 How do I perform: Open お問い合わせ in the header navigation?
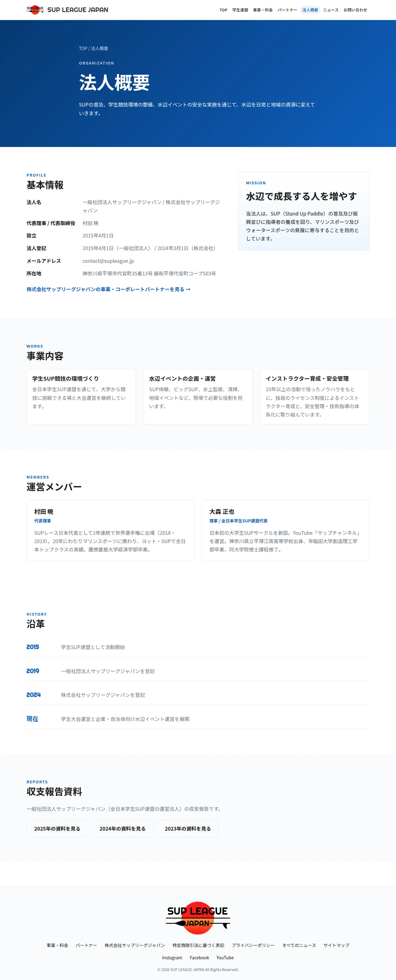click(x=355, y=10)
